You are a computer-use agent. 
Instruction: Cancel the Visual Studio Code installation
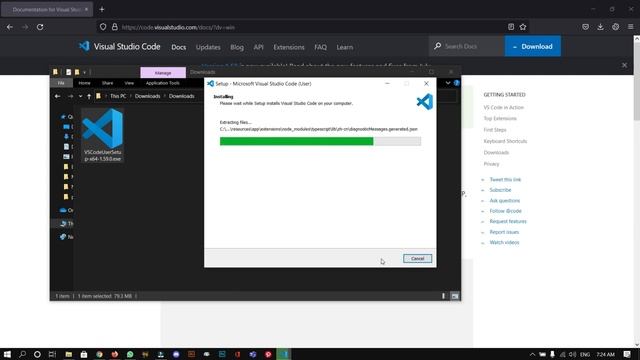pos(417,258)
